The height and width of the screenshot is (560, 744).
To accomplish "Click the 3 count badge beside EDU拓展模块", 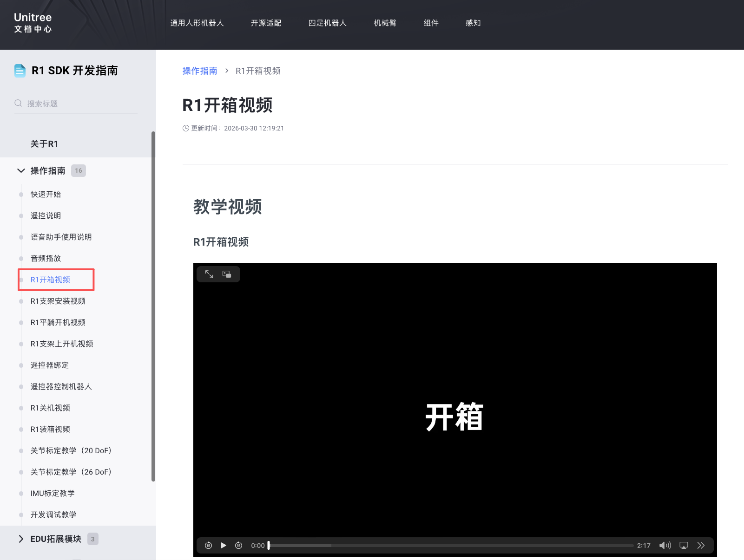I will (93, 539).
